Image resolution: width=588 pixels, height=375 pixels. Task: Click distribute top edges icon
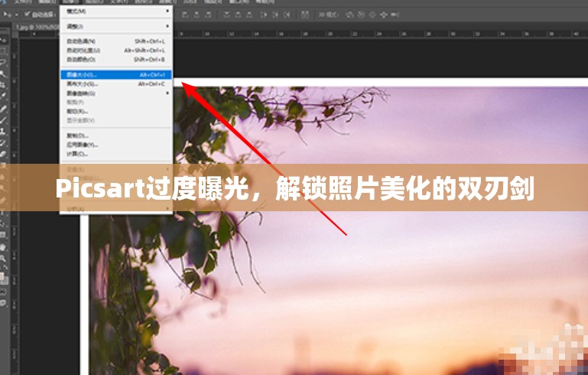tap(226, 15)
